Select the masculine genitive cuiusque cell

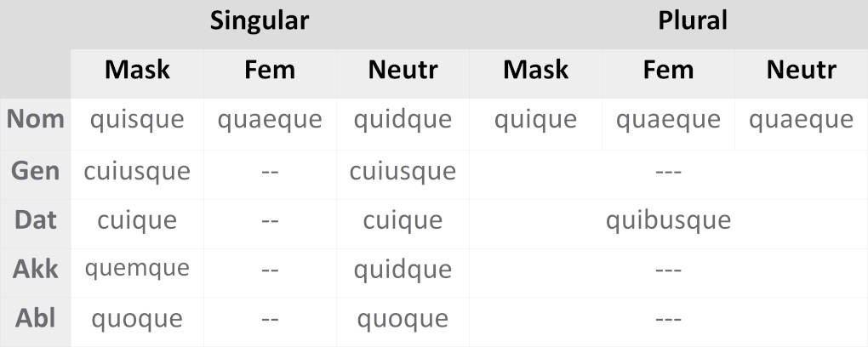click(137, 171)
